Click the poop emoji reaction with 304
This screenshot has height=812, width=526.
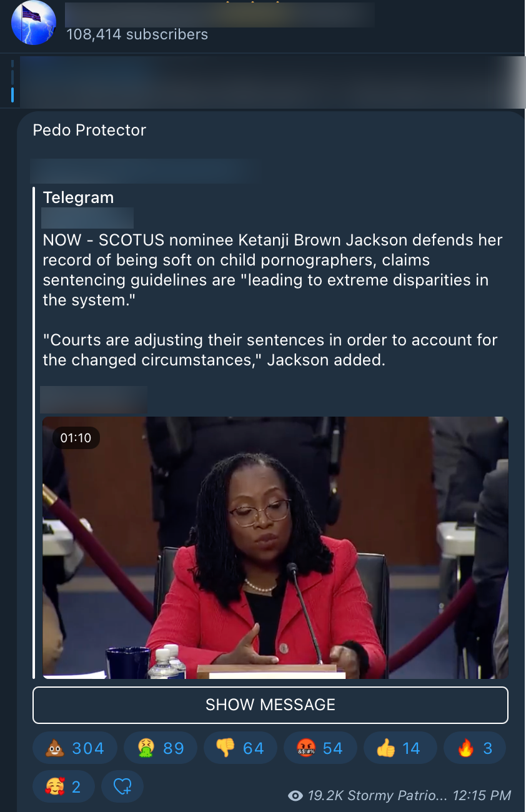click(75, 748)
